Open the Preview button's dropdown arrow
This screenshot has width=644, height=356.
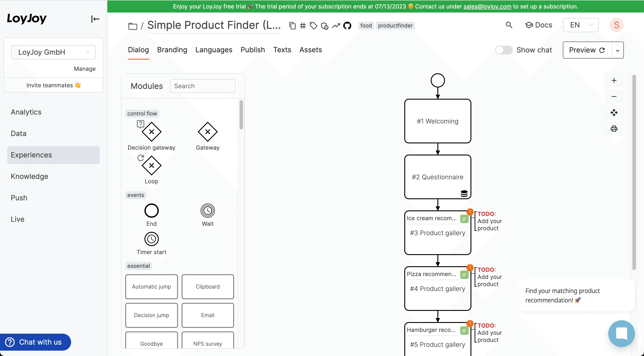617,50
